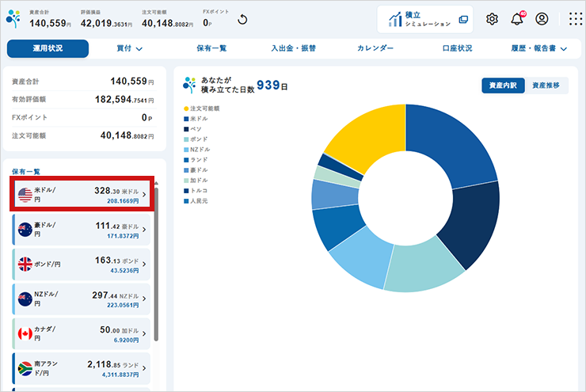This screenshot has height=392, width=586.
Task: Click the NZドル legend entry
Action: [x=197, y=150]
